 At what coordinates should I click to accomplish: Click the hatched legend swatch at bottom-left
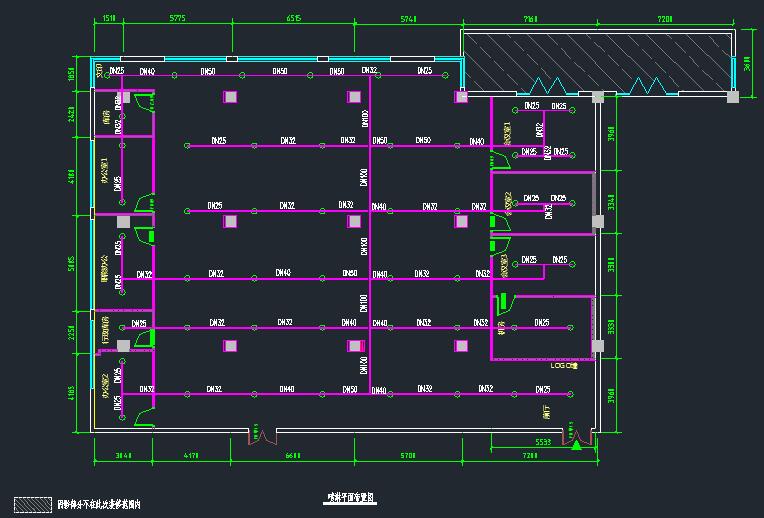tap(33, 505)
